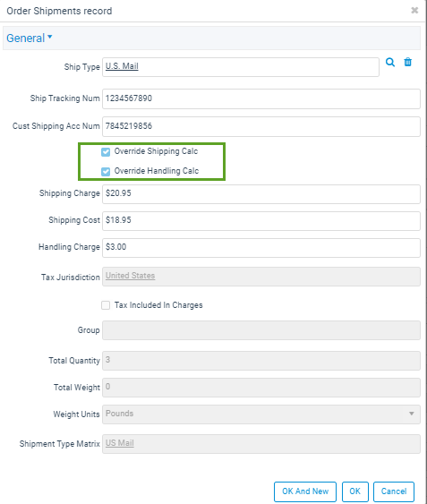The image size is (427, 504).
Task: Cancel the shipment record changes
Action: (x=394, y=491)
